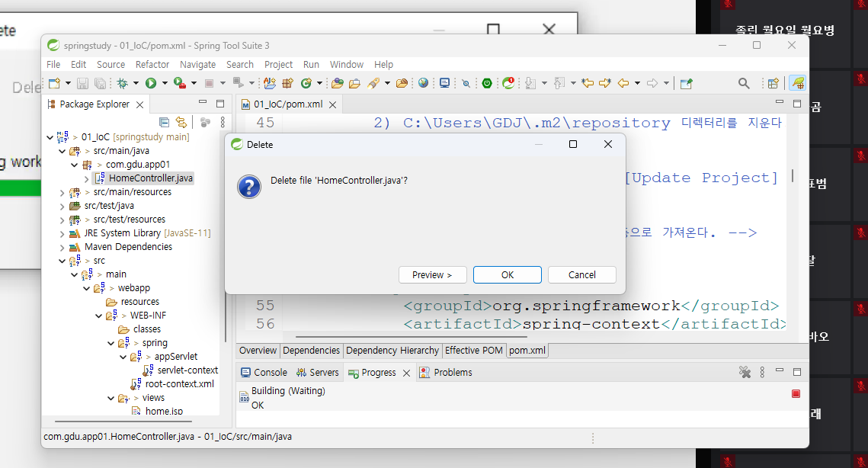Collapse the 01_IoC project node
The image size is (868, 468).
coord(50,137)
